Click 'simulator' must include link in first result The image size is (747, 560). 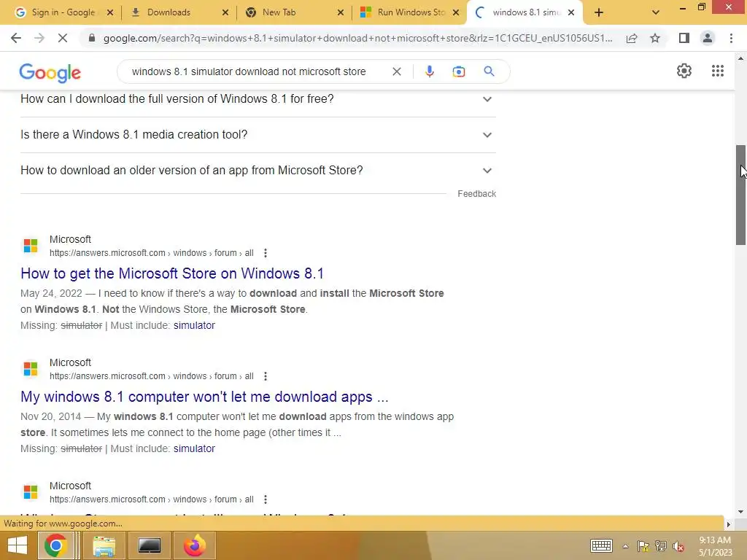click(x=194, y=325)
